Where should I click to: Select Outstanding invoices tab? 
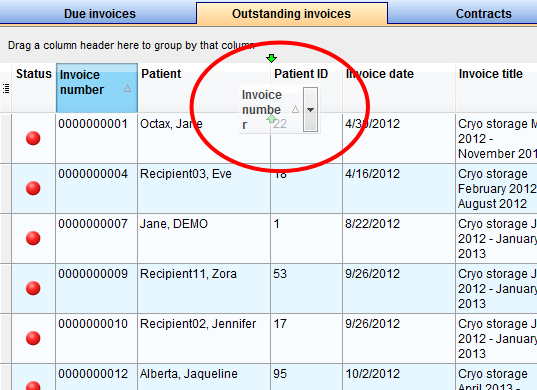291,14
